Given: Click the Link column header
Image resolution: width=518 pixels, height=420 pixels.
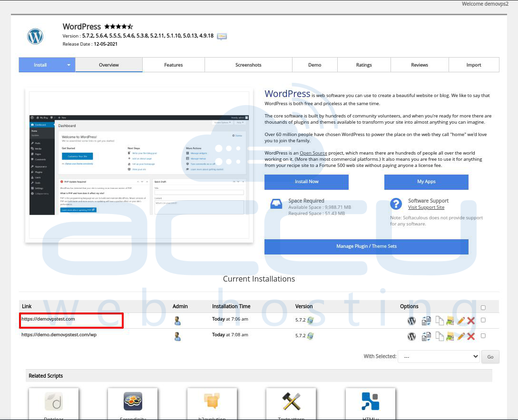Looking at the screenshot, I should (27, 306).
